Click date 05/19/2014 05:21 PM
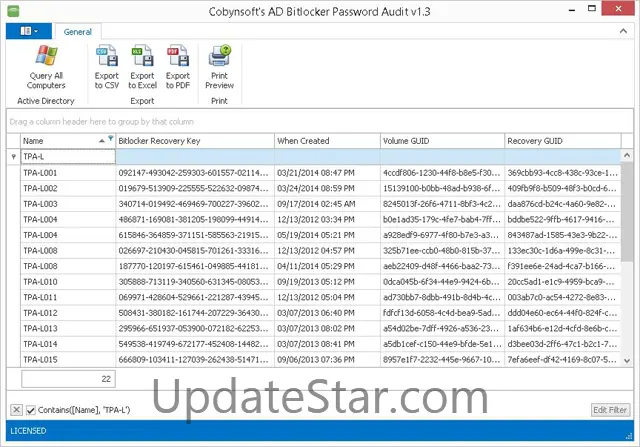This screenshot has height=447, width=640. pyautogui.click(x=316, y=235)
